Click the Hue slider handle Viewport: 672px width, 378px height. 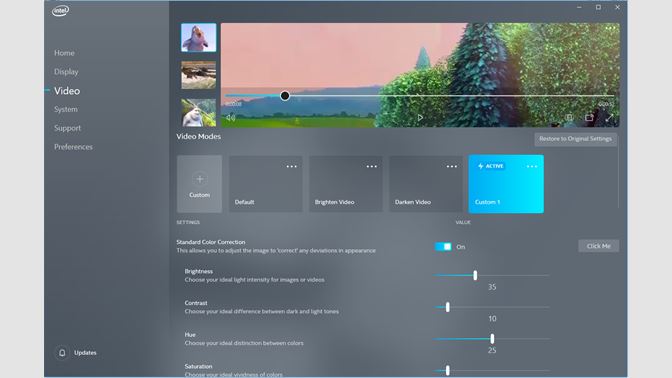[x=492, y=339]
